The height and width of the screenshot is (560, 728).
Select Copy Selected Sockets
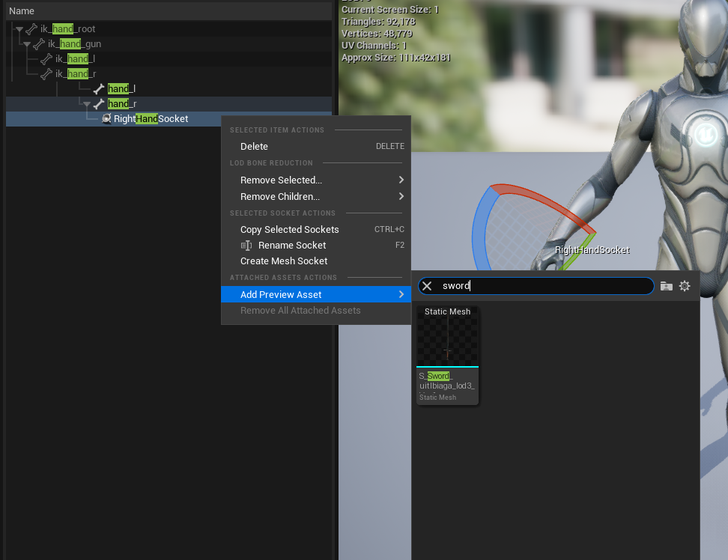click(x=316, y=229)
